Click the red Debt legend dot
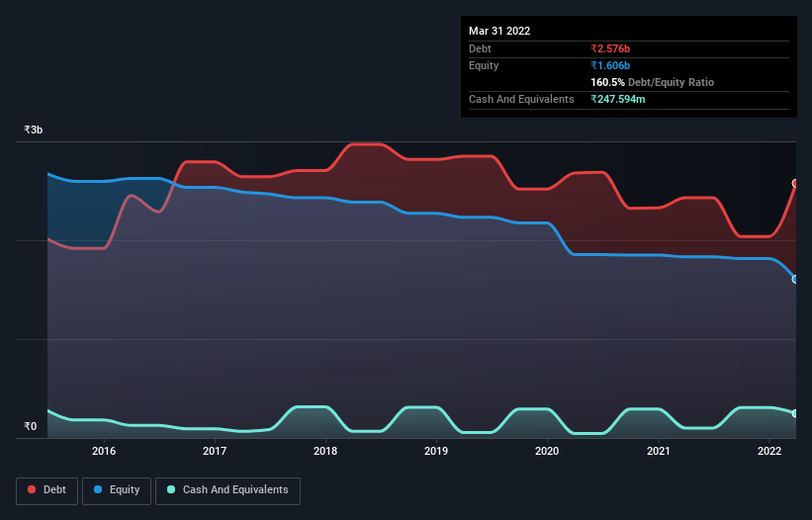 point(32,489)
